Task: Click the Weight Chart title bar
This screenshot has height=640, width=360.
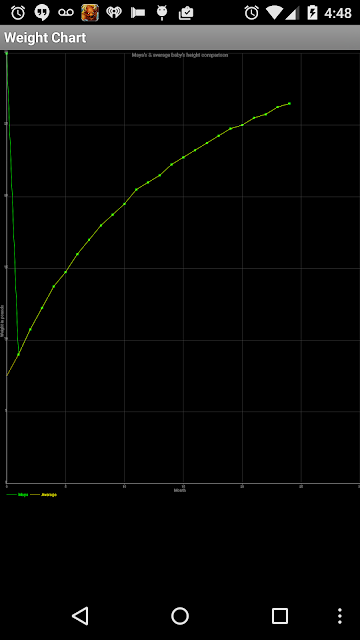Action: 180,38
